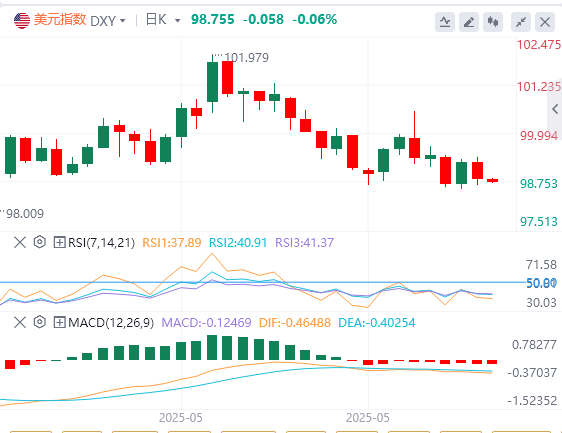The height and width of the screenshot is (433, 562).
Task: Expand the MACD panel plus icon
Action: tap(59, 323)
